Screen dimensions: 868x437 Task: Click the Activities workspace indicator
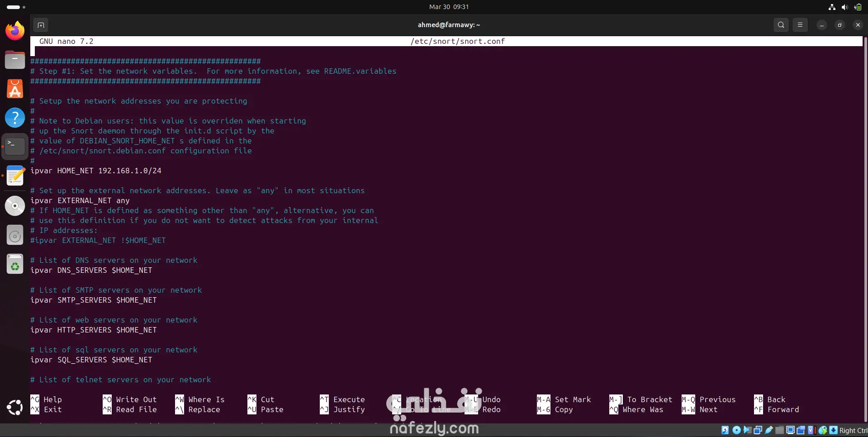coord(16,7)
